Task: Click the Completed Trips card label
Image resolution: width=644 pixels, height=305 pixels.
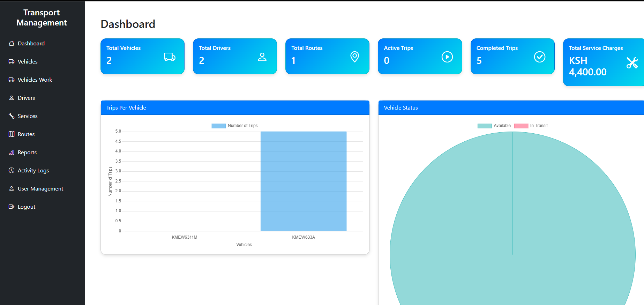Action: pyautogui.click(x=497, y=48)
